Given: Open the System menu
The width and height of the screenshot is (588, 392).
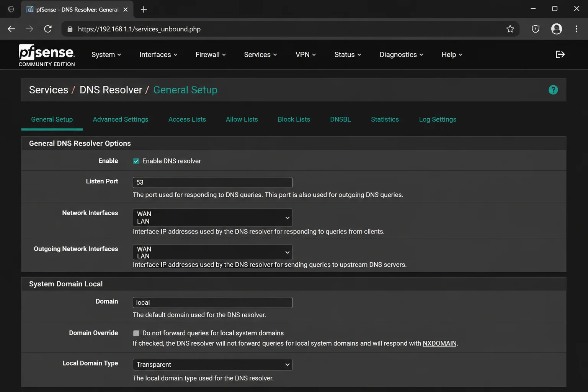Looking at the screenshot, I should click(106, 55).
